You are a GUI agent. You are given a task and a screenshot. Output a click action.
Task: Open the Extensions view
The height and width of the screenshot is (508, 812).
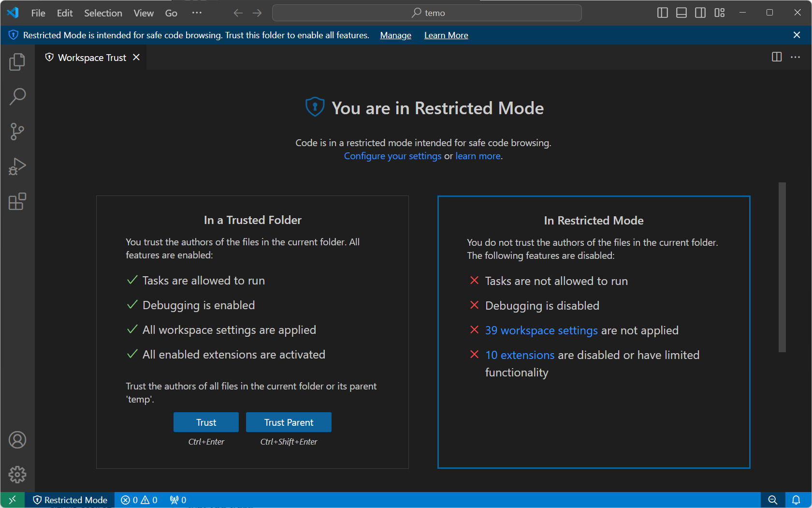pyautogui.click(x=17, y=202)
